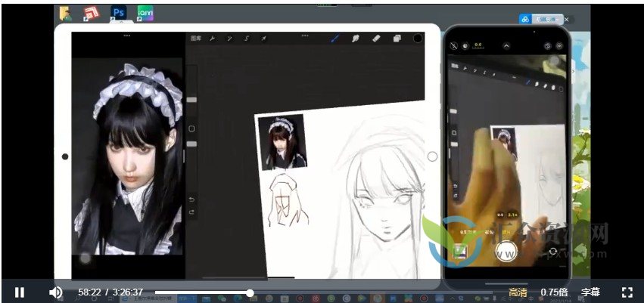Open last photo thumbnail in phone camera

459,251
